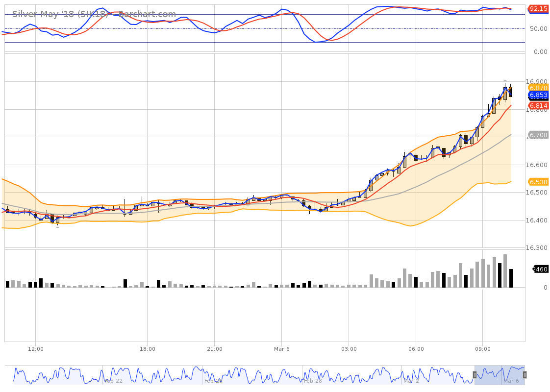
Task: Click the 0.00 stochastic axis label
Action: coord(540,52)
